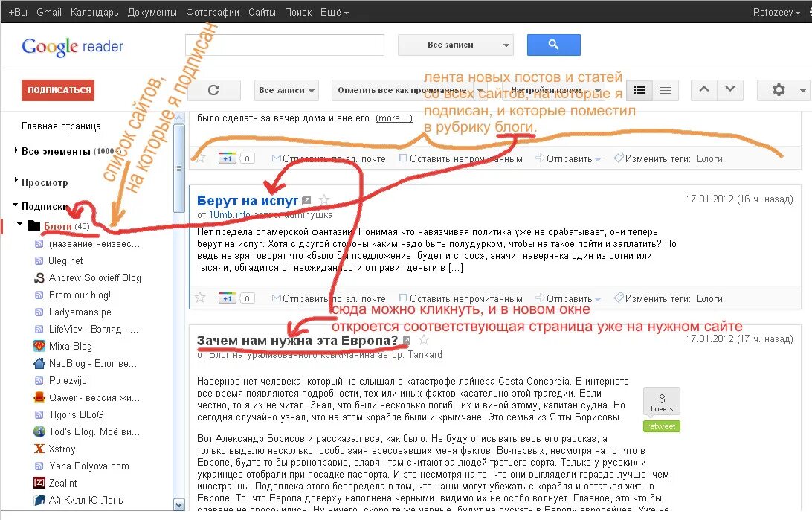Image resolution: width=812 pixels, height=520 pixels.
Task: Click the 8 tweets counter
Action: click(662, 402)
